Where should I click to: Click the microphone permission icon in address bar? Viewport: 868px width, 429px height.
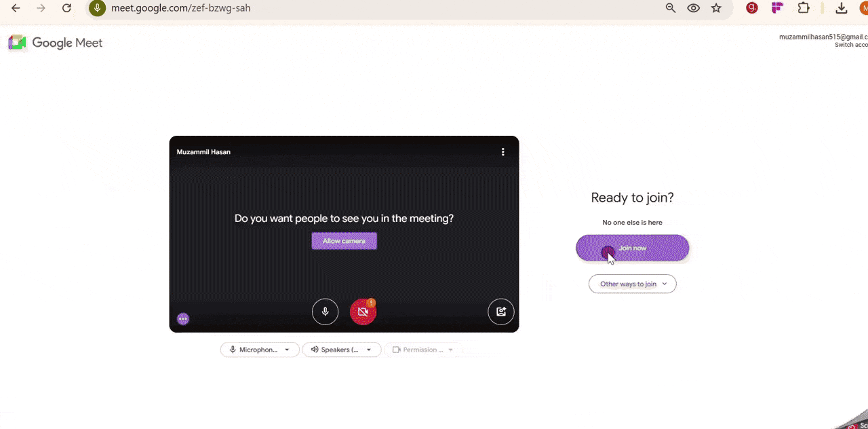click(x=98, y=8)
